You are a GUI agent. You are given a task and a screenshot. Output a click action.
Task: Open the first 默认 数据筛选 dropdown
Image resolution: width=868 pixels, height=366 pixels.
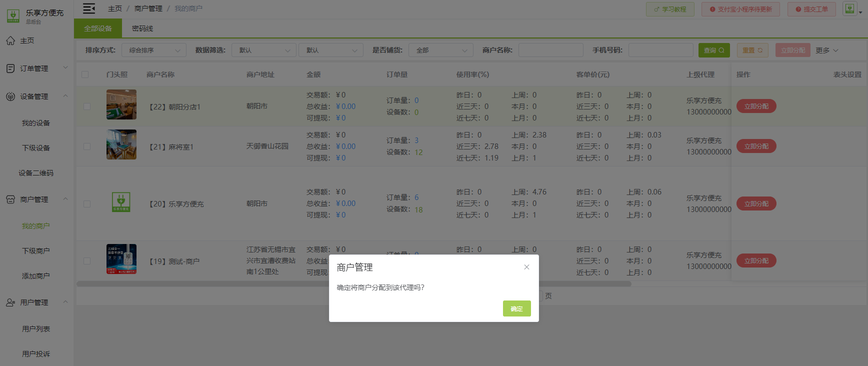264,50
